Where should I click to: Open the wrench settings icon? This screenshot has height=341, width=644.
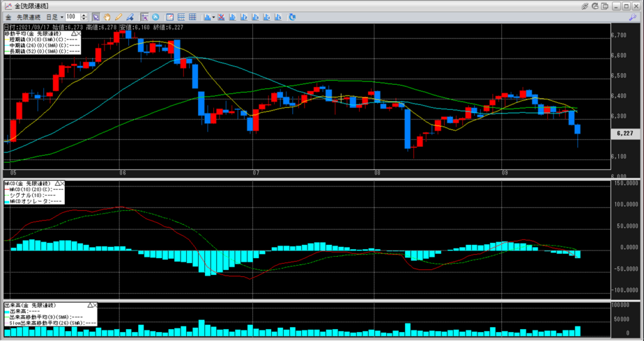(x=633, y=17)
